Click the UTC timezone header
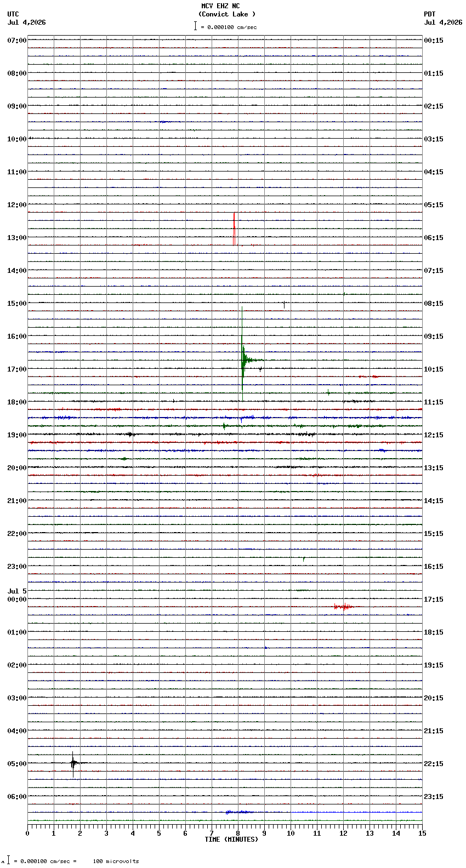The height and width of the screenshot is (868, 466). (x=13, y=14)
